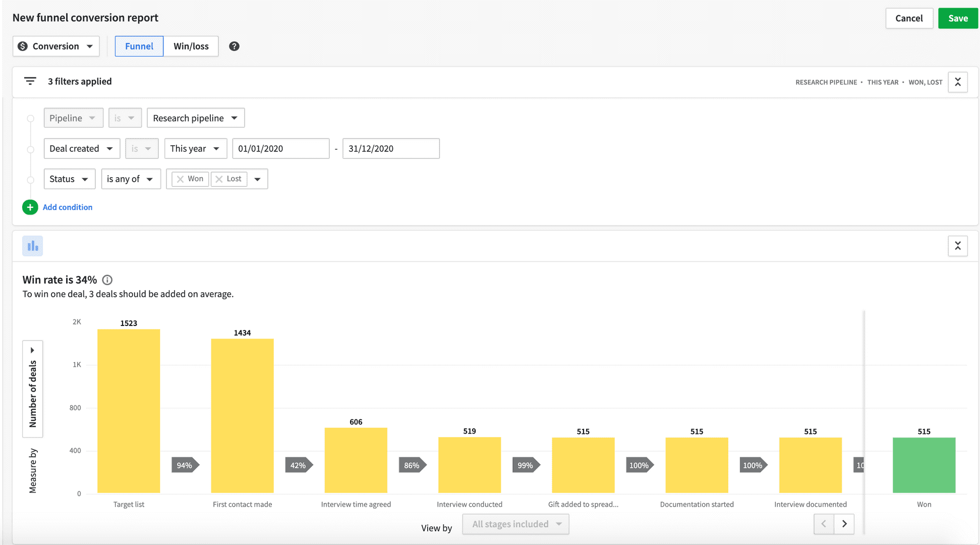Click the Target list bar
The image size is (980, 545).
129,411
